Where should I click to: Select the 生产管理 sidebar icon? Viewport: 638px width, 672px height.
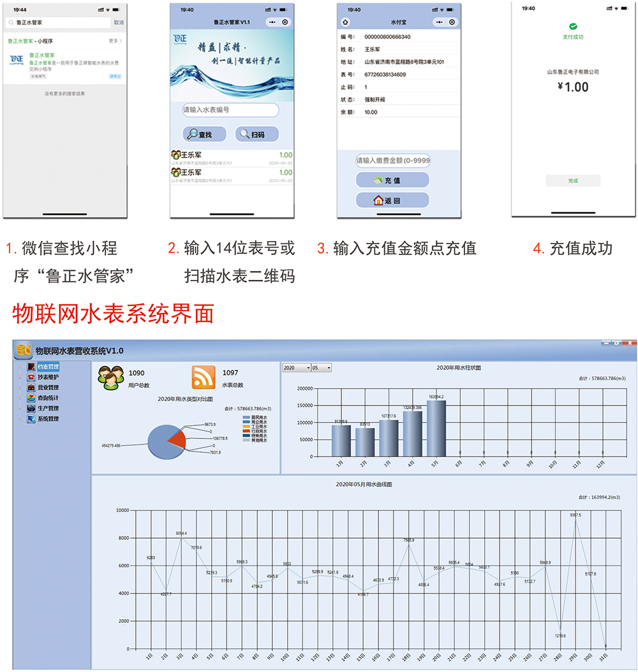31,409
